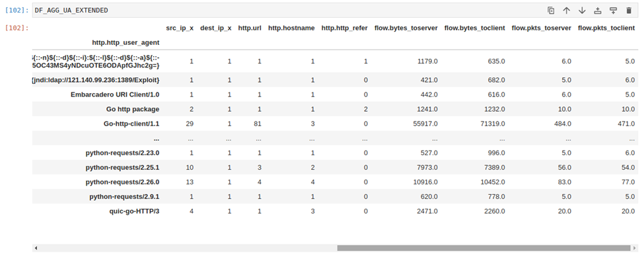Image resolution: width=644 pixels, height=253 pixels.
Task: Click the Go http package row label
Action: 133,109
